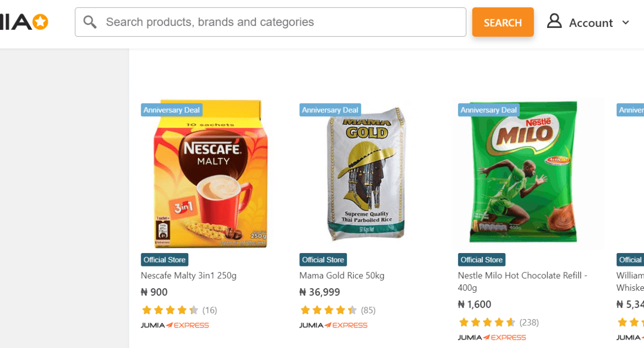Click the magnifying glass search icon
The height and width of the screenshot is (348, 644).
(90, 22)
